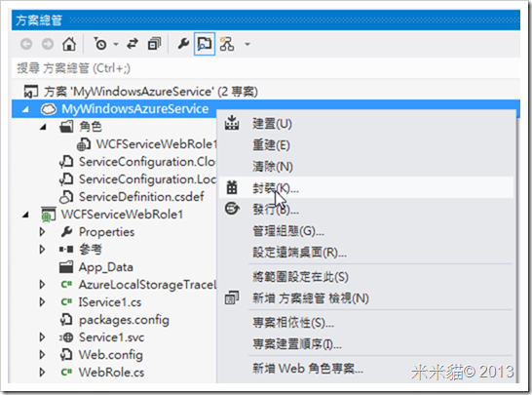Viewport: 532px width, 395px height.
Task: Choose 發行(B)... publish menu item
Action: click(366, 210)
